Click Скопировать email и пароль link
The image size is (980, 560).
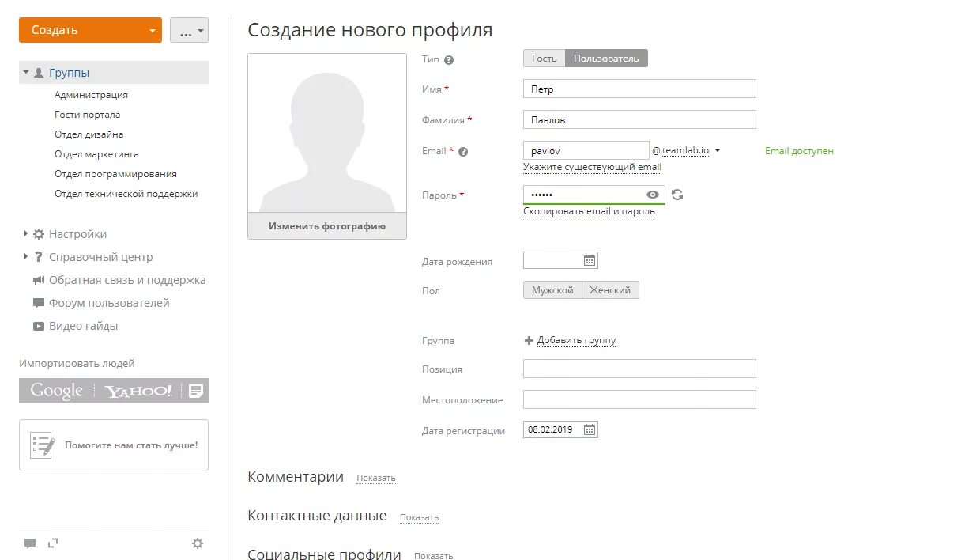589,212
